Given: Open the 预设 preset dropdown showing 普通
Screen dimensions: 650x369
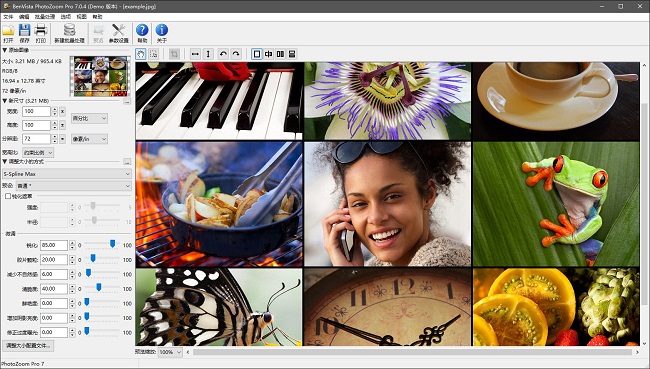Looking at the screenshot, I should [74, 185].
